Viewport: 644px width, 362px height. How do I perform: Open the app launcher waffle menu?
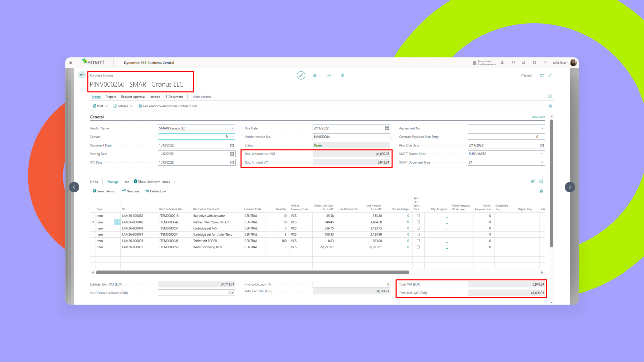coord(70,63)
